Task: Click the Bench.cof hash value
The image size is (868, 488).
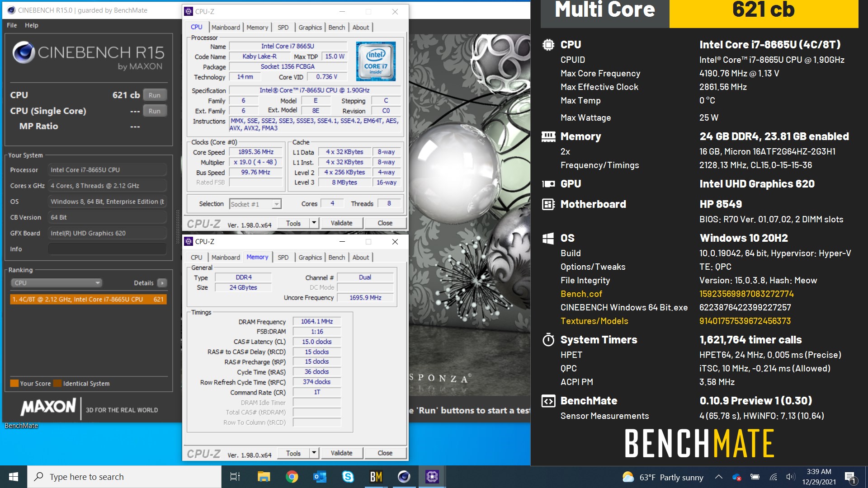Action: point(746,294)
